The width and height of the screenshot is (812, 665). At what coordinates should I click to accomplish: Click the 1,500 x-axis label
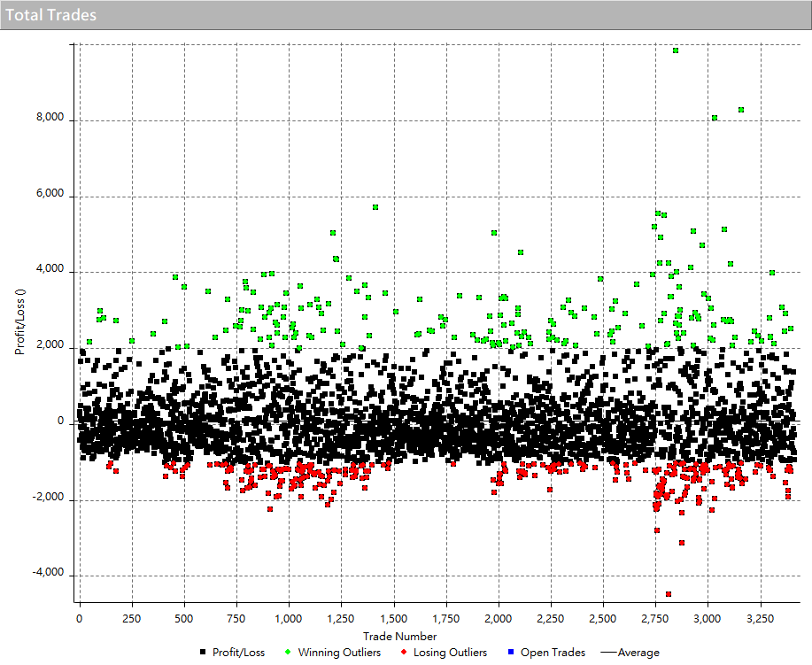pos(393,618)
